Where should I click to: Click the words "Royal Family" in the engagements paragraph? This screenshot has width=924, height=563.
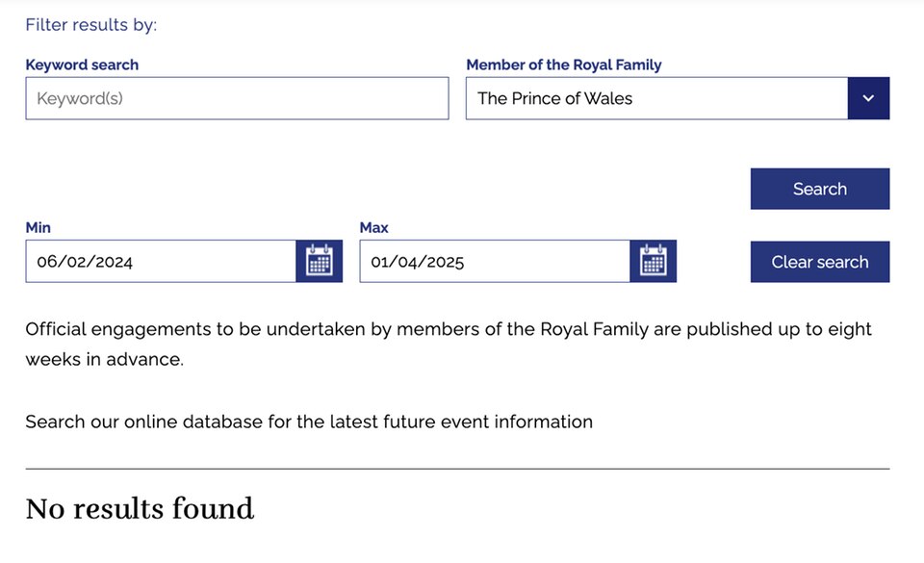(x=593, y=329)
